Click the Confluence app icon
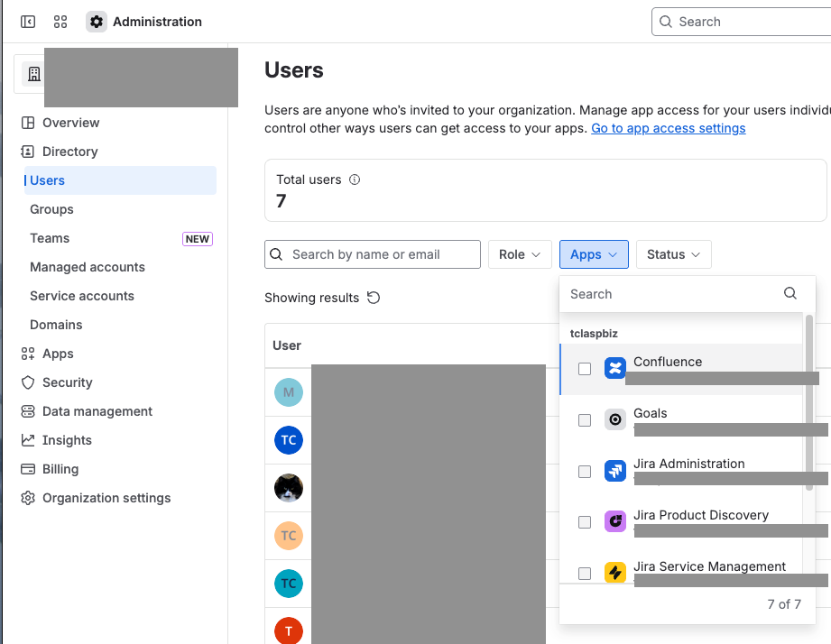The height and width of the screenshot is (644, 831). click(x=614, y=368)
